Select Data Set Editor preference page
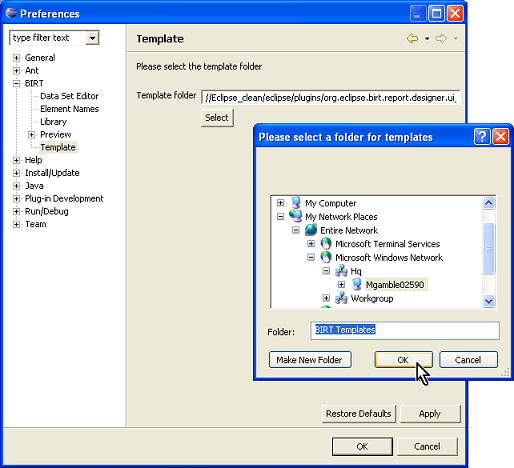Screen dimensions: 514x468 (x=69, y=96)
